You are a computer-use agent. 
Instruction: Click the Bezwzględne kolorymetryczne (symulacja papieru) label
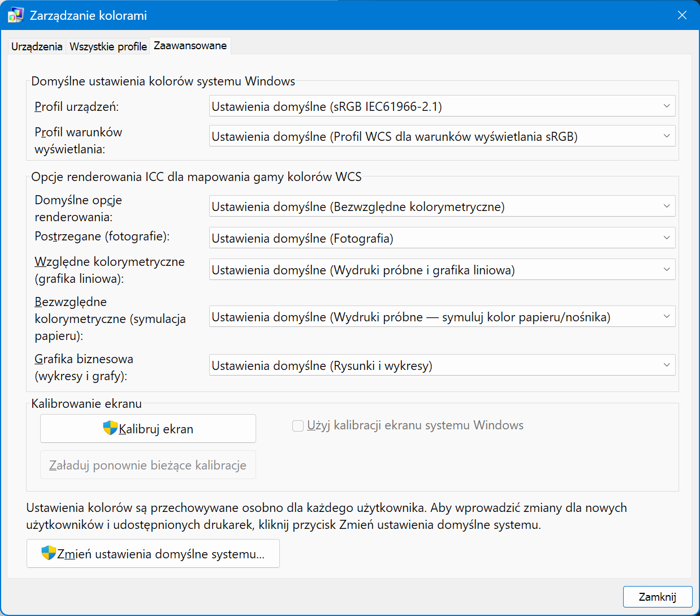[x=110, y=318]
